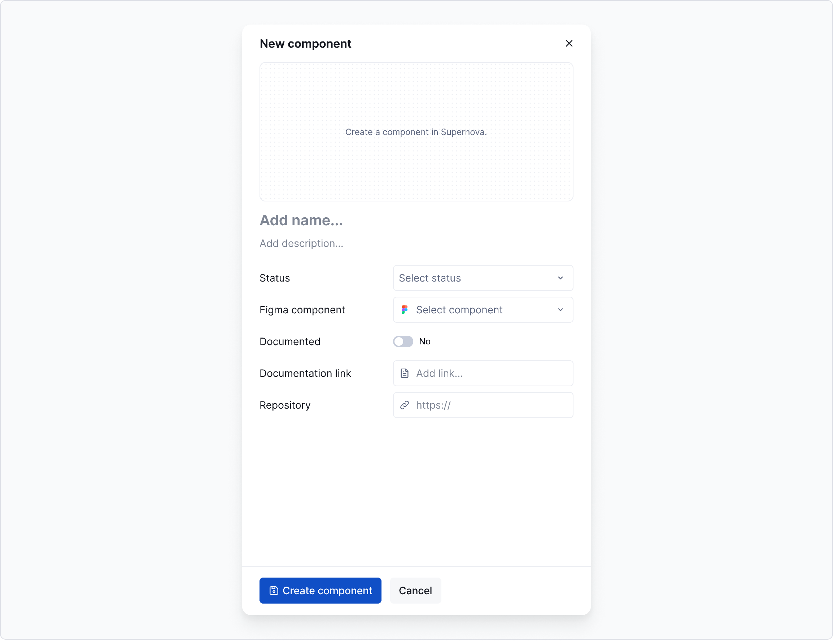Click the save icon inside Create component button

tap(274, 590)
